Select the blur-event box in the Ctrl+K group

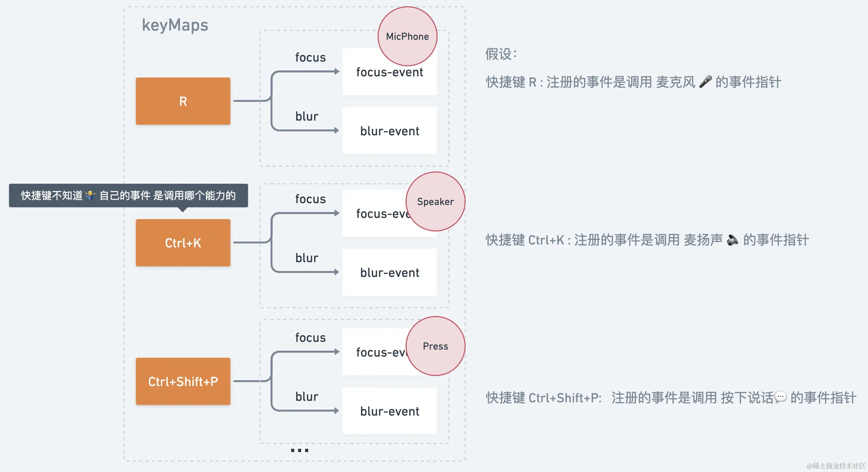coord(390,273)
